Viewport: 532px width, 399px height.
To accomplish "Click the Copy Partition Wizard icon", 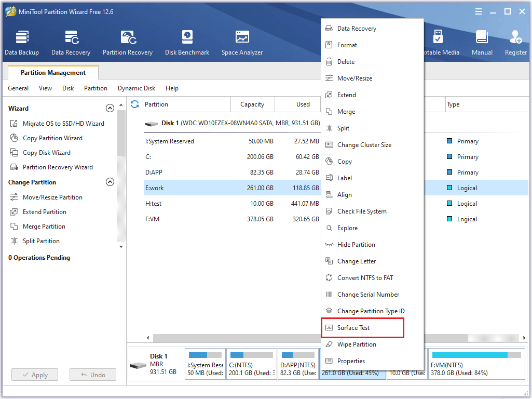I will pos(14,138).
